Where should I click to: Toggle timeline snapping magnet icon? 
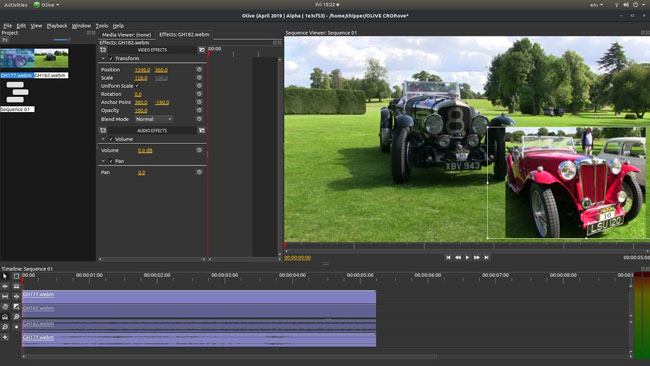click(x=5, y=317)
